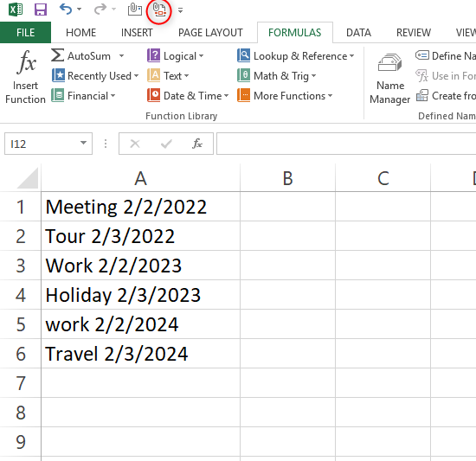
Task: Select row 1 header
Action: coord(21,207)
